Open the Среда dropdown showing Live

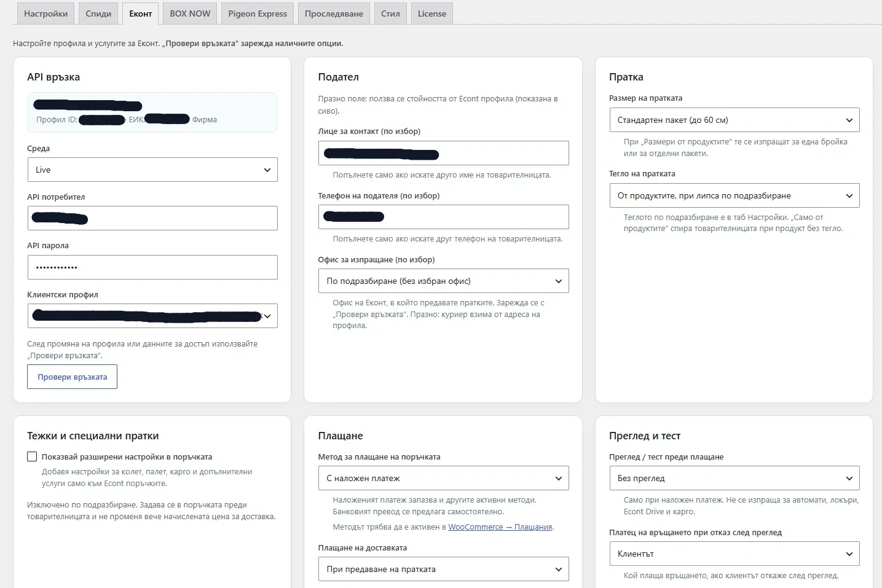[152, 170]
